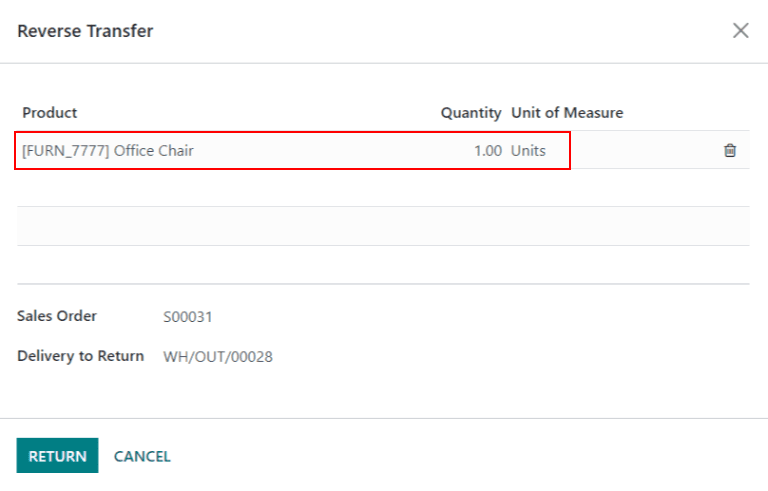Click the empty header cell above the trash icon
Screen dimensions: 768x491
[x=730, y=113]
